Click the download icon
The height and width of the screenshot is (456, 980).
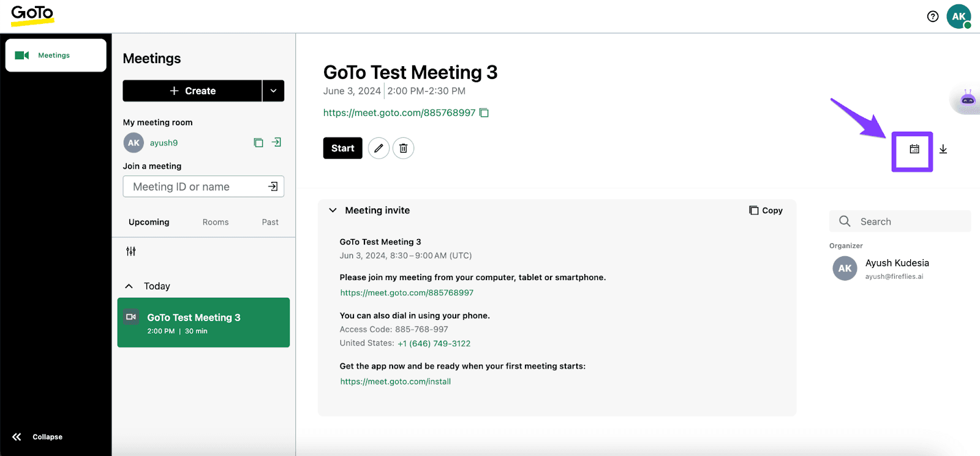[943, 149]
